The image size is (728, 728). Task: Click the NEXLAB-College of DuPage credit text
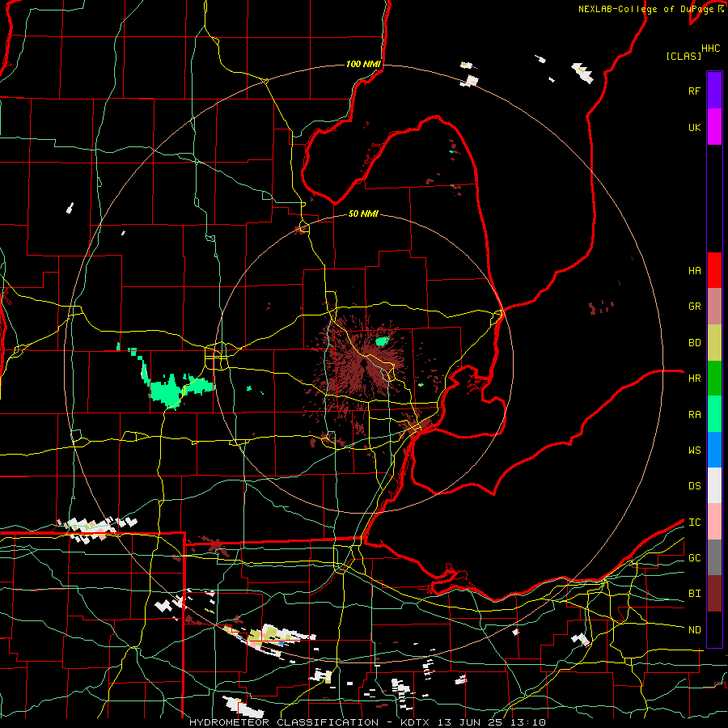pos(645,9)
